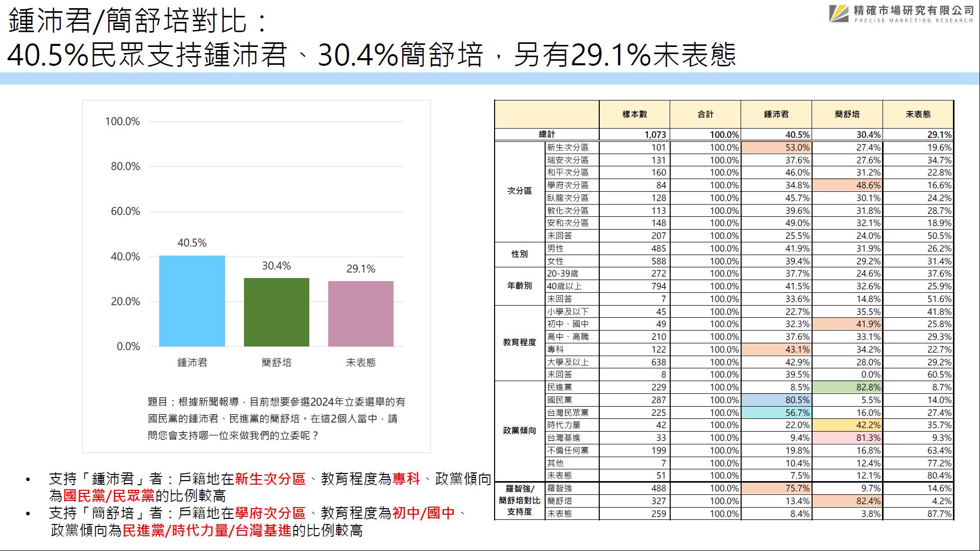Click the 未表態 table column header

coord(918,114)
